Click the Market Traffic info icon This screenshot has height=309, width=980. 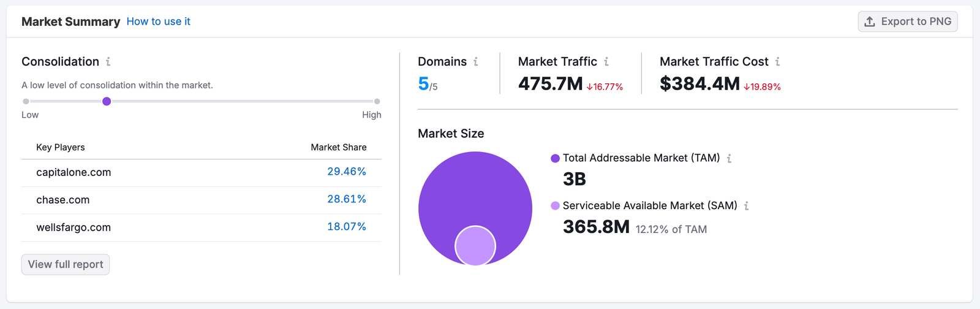[606, 62]
